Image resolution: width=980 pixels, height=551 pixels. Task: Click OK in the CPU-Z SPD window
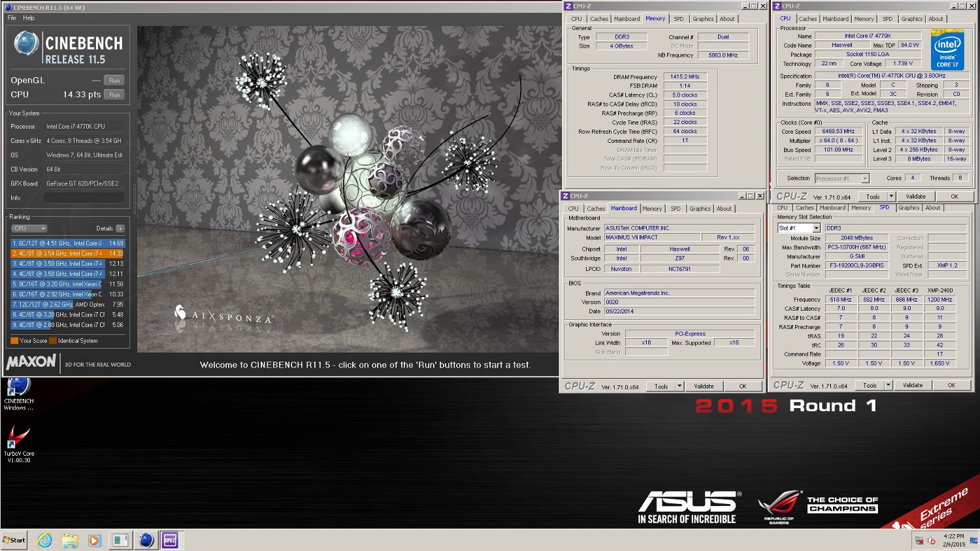tap(951, 385)
